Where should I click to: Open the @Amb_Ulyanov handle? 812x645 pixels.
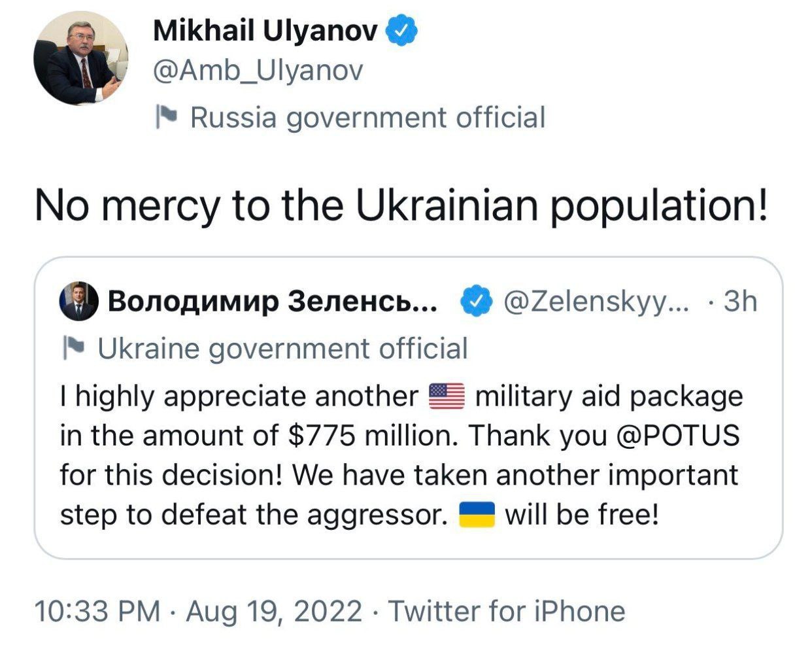tap(258, 71)
